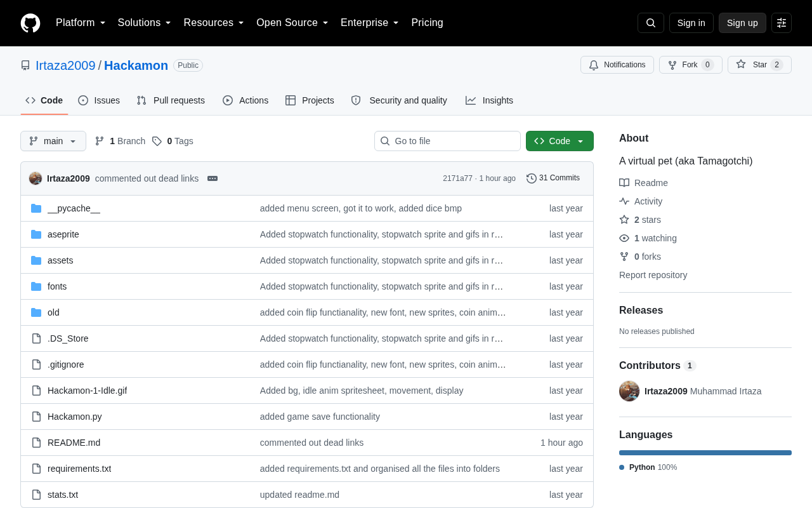This screenshot has width=812, height=508.
Task: Click the README.md file icon
Action: pos(36,443)
